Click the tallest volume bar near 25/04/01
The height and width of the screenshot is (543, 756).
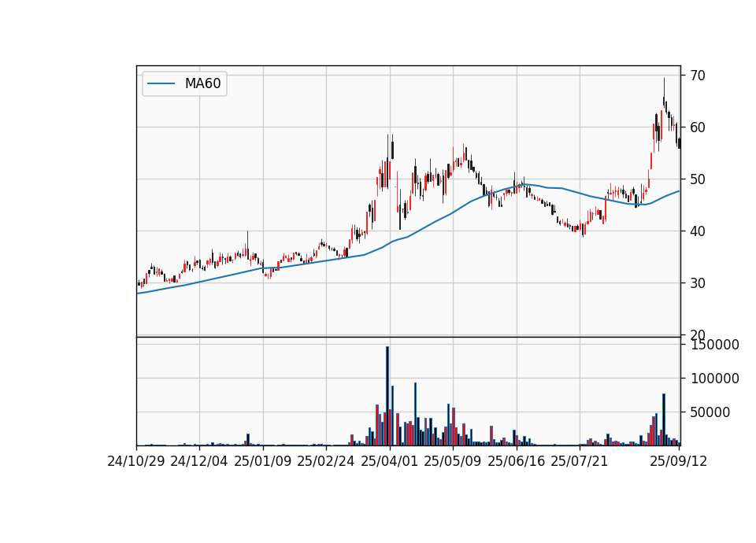click(x=387, y=396)
